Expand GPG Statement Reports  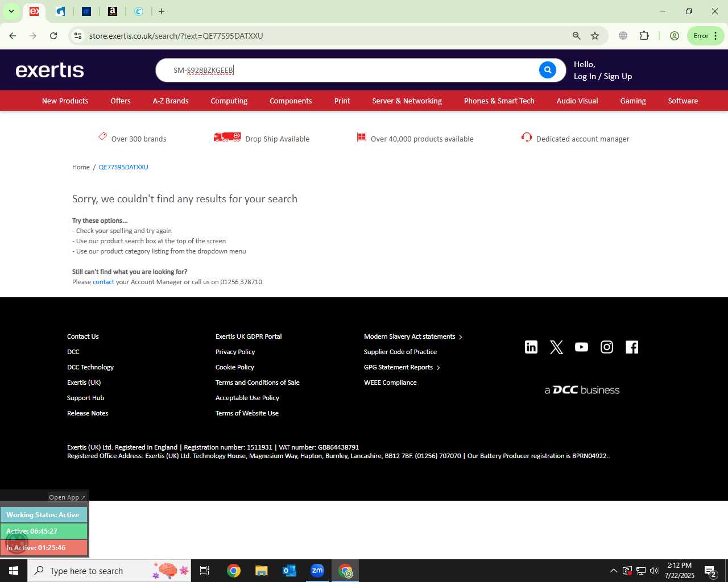pos(402,367)
